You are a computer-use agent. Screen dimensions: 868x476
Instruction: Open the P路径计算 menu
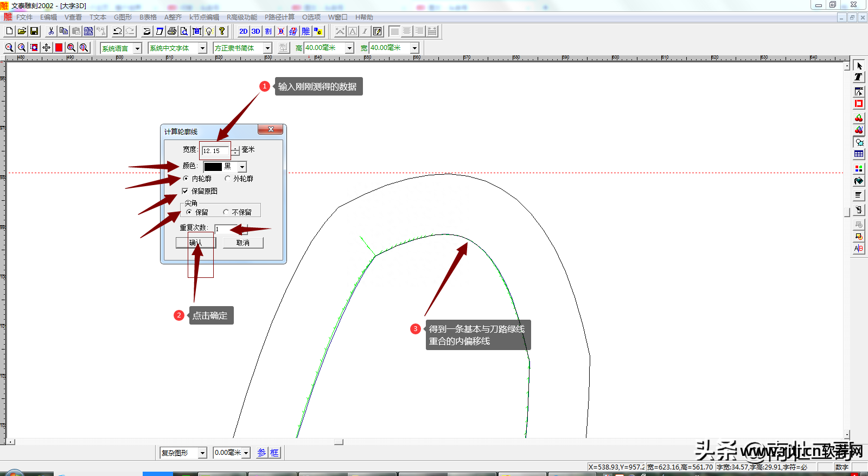279,17
